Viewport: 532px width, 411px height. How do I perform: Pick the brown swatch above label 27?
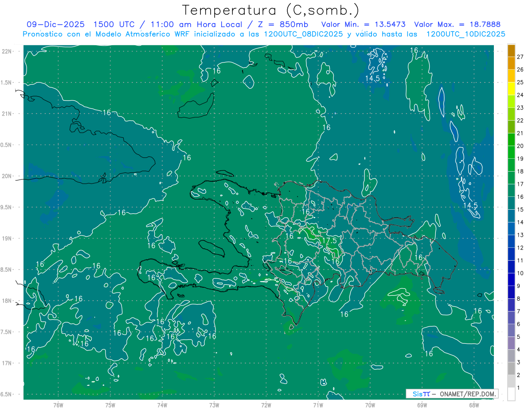[511, 51]
